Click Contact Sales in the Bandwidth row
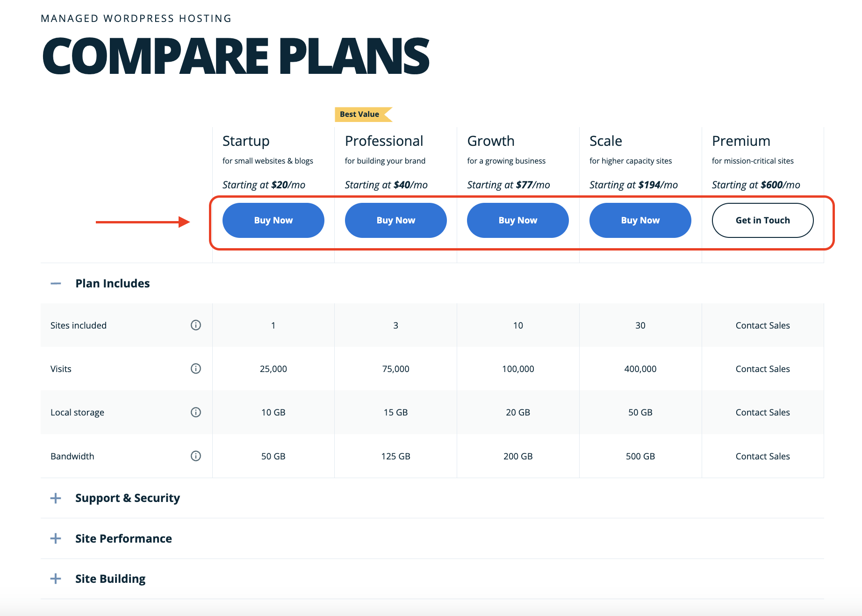The width and height of the screenshot is (862, 616). point(762,456)
